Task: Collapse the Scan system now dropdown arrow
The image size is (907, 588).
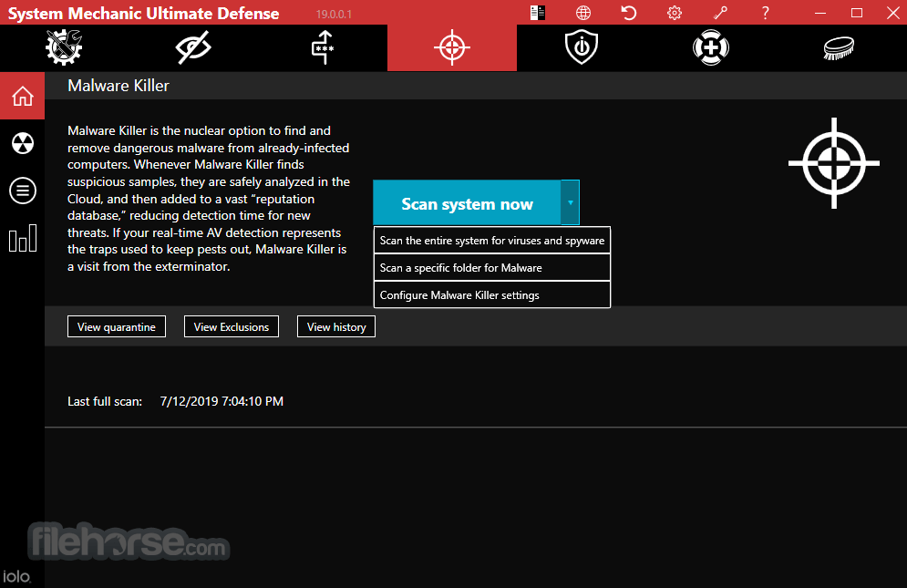Action: (x=571, y=202)
